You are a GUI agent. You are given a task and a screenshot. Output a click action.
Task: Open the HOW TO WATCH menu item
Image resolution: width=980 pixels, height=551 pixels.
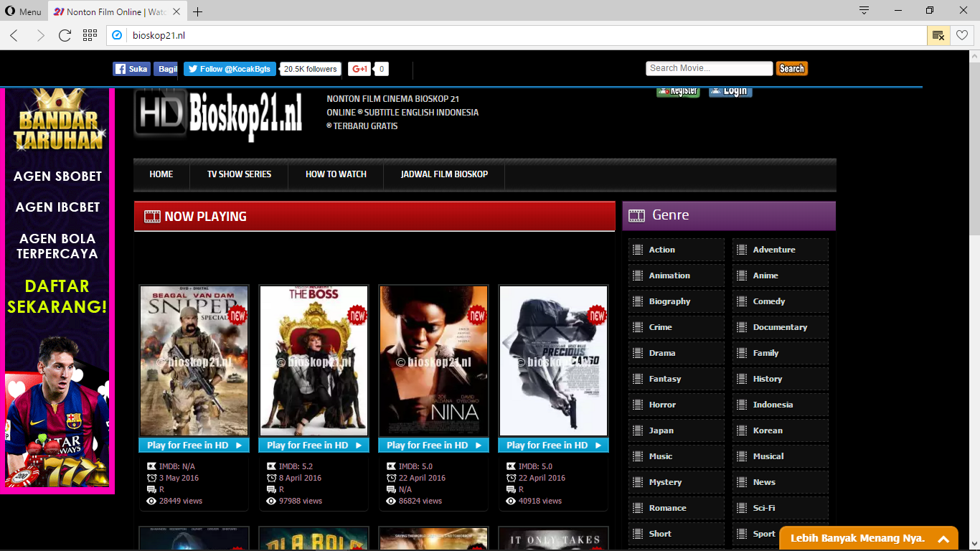click(x=336, y=174)
